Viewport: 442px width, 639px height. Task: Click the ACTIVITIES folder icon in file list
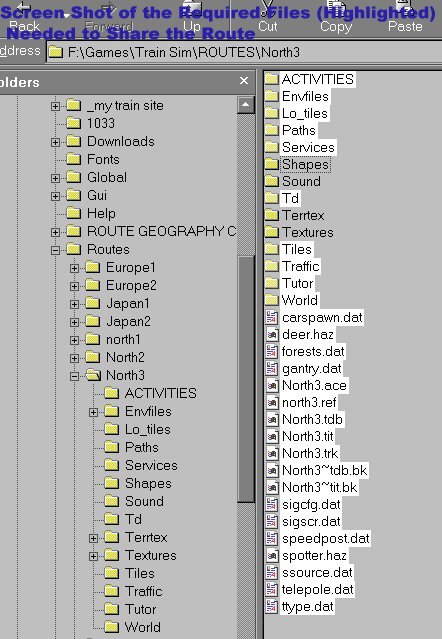click(x=271, y=79)
